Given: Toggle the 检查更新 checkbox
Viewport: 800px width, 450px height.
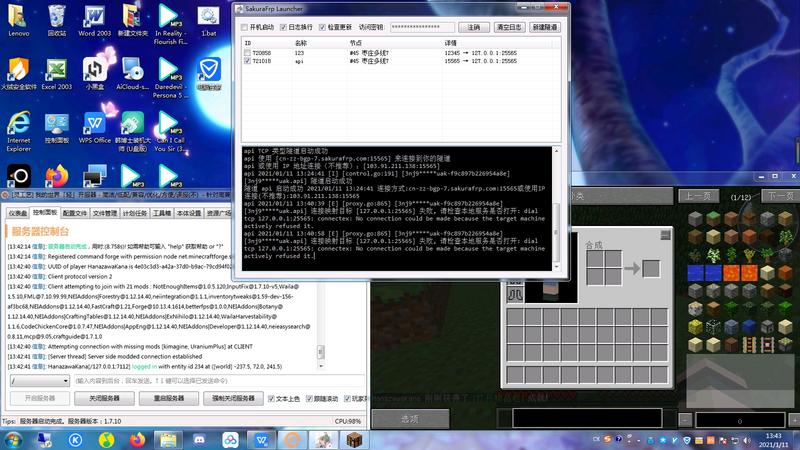Looking at the screenshot, I should coord(322,27).
